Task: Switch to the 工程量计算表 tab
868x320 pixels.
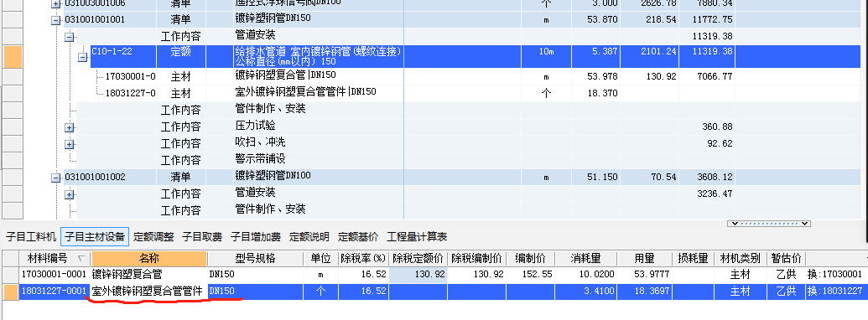Action: pos(418,237)
